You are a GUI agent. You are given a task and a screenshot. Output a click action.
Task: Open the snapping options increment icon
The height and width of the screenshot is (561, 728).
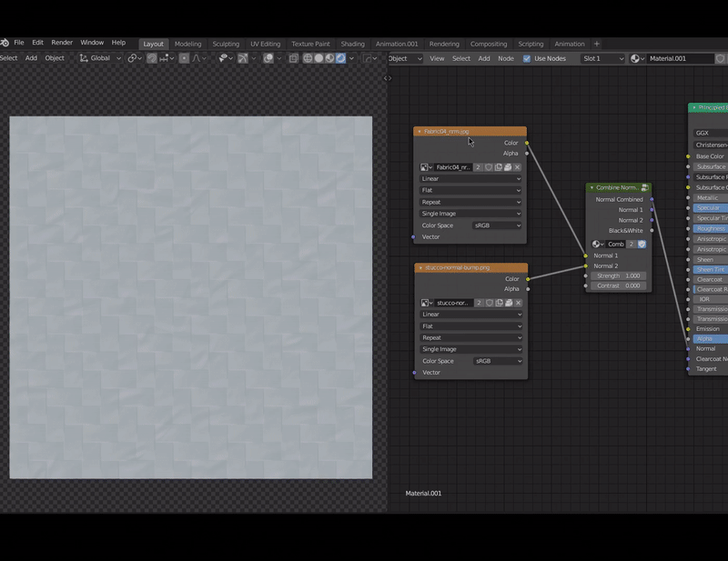click(167, 58)
